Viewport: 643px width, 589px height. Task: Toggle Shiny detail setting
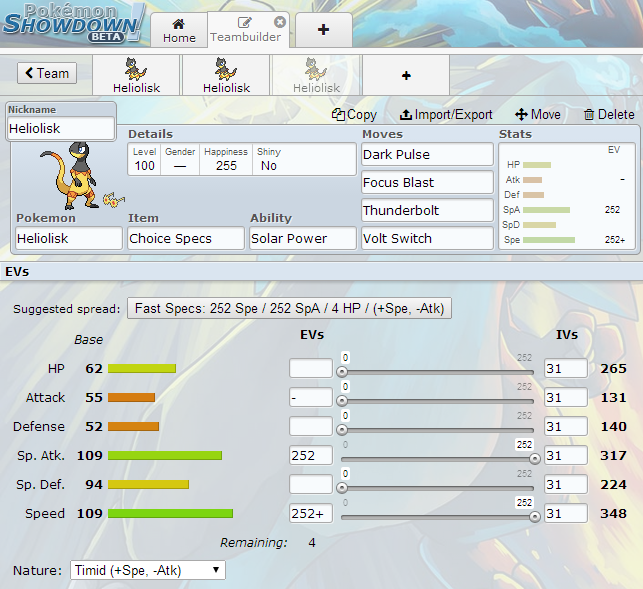click(269, 160)
